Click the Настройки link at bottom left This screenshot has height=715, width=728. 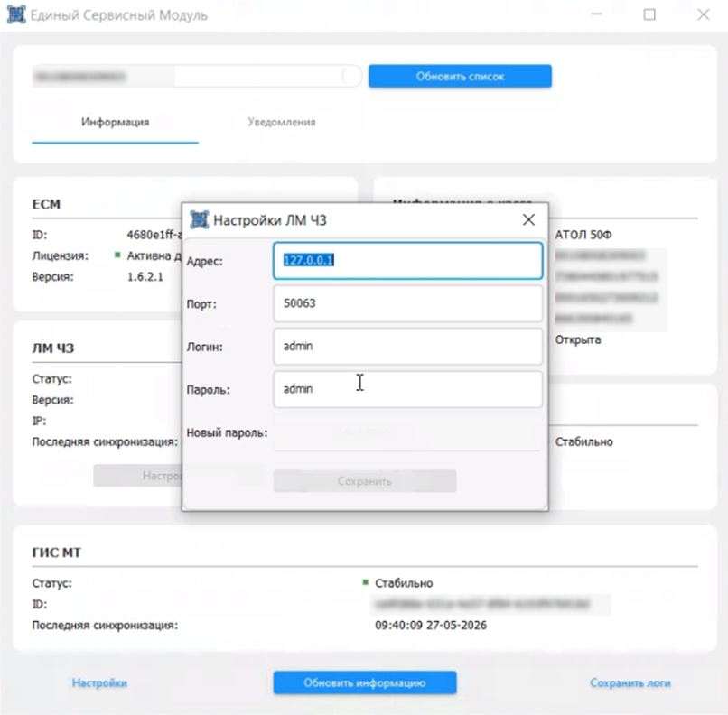tap(99, 682)
